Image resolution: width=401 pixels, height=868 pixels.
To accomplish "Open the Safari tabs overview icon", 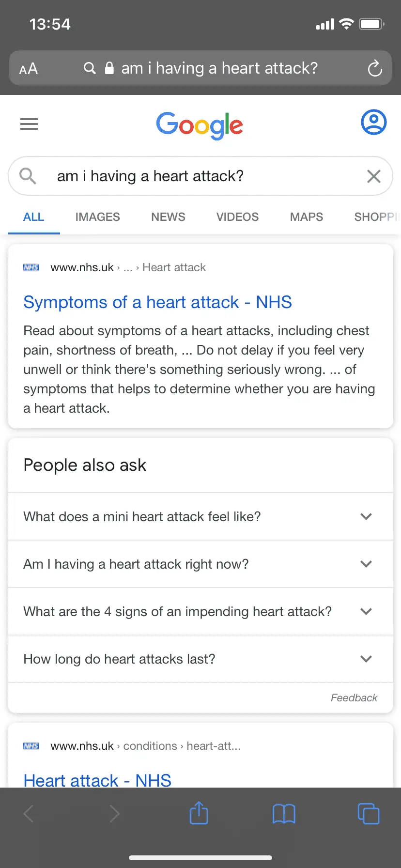I will coord(369,814).
